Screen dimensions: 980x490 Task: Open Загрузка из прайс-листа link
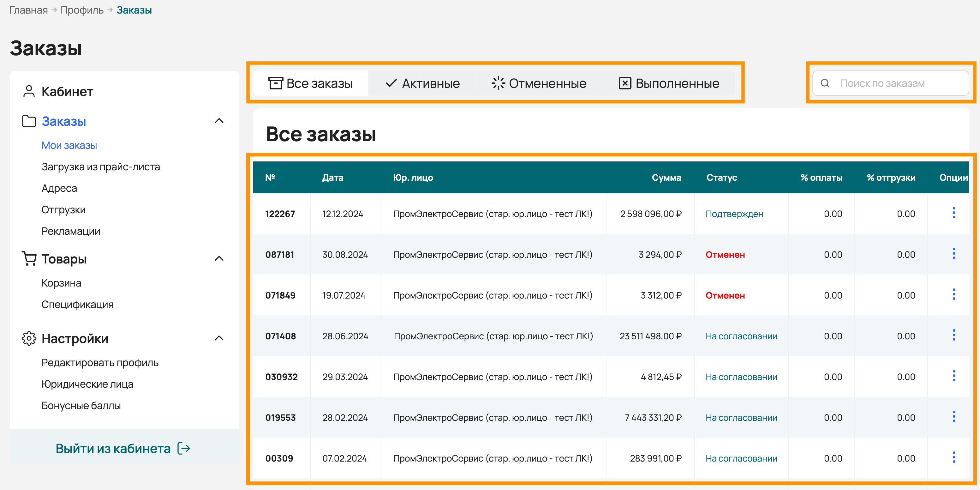tap(100, 167)
